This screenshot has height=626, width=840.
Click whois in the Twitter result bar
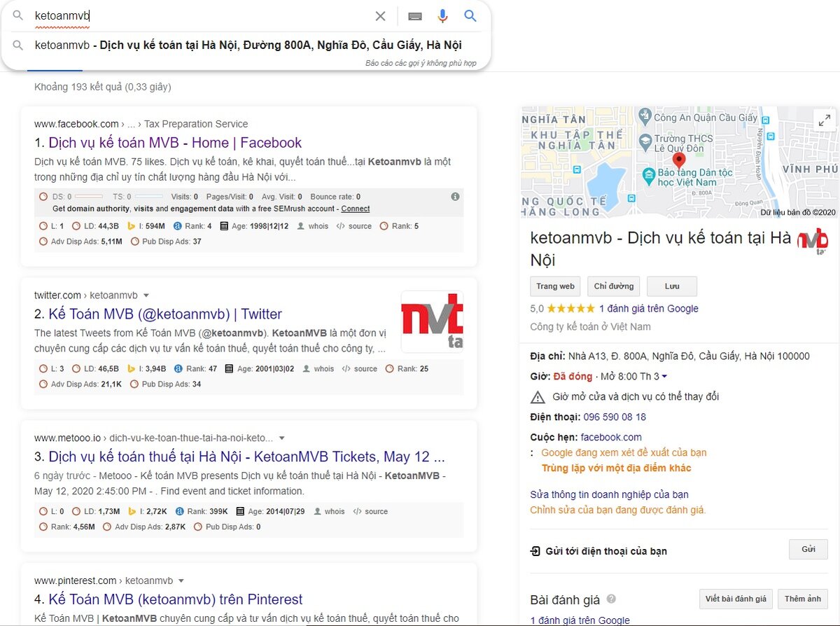324,369
